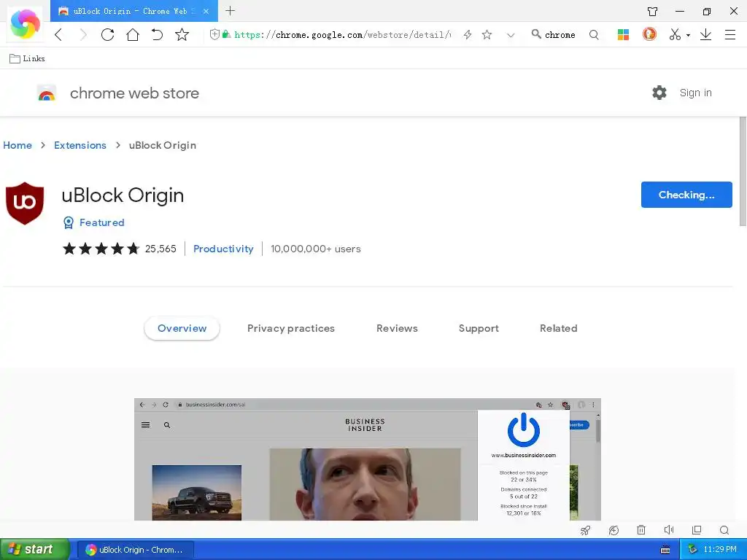The height and width of the screenshot is (560, 747).
Task: Click the DuckDuckGo extension icon
Action: pos(649,34)
